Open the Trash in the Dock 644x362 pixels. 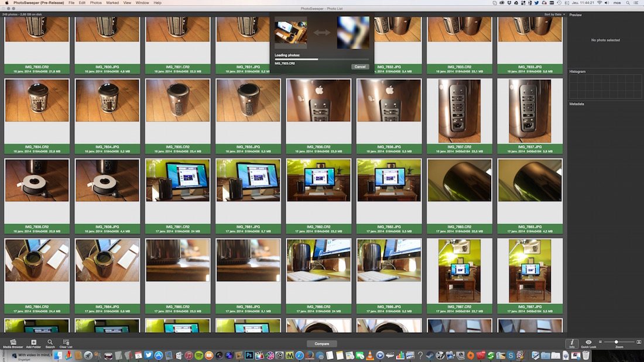click(585, 356)
